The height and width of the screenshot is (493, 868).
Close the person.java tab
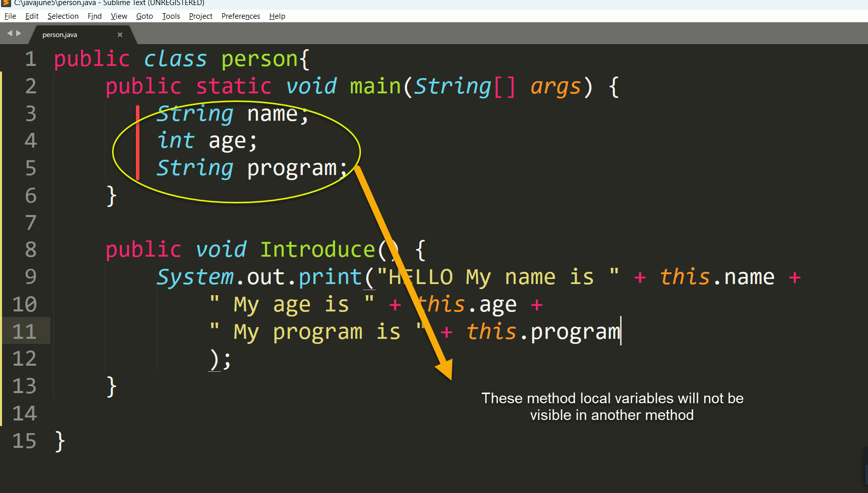[x=120, y=34]
